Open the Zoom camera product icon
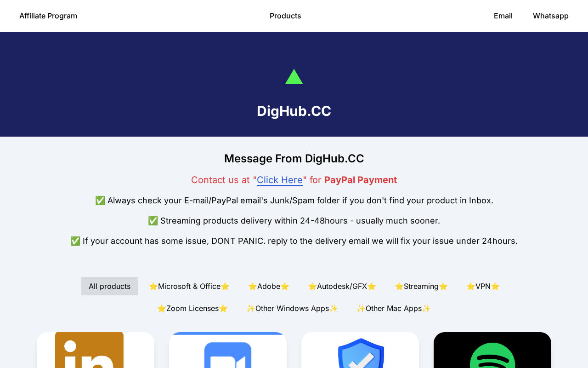 tap(228, 355)
